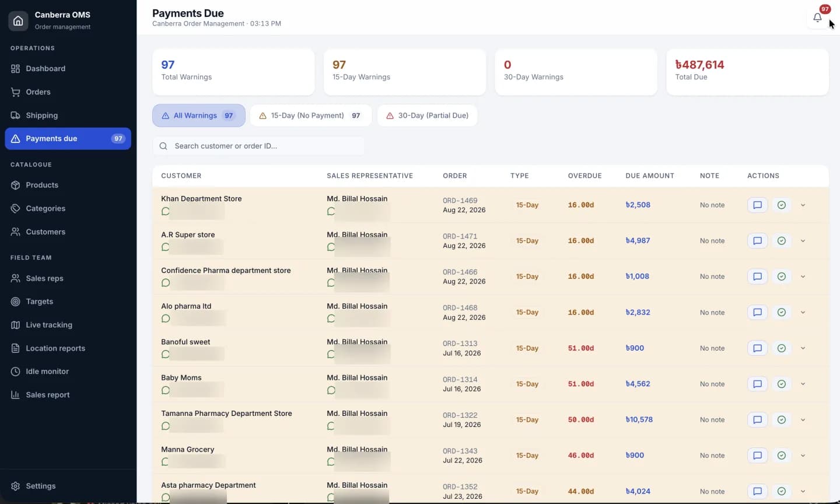Click order ID ORD-1322

(460, 415)
